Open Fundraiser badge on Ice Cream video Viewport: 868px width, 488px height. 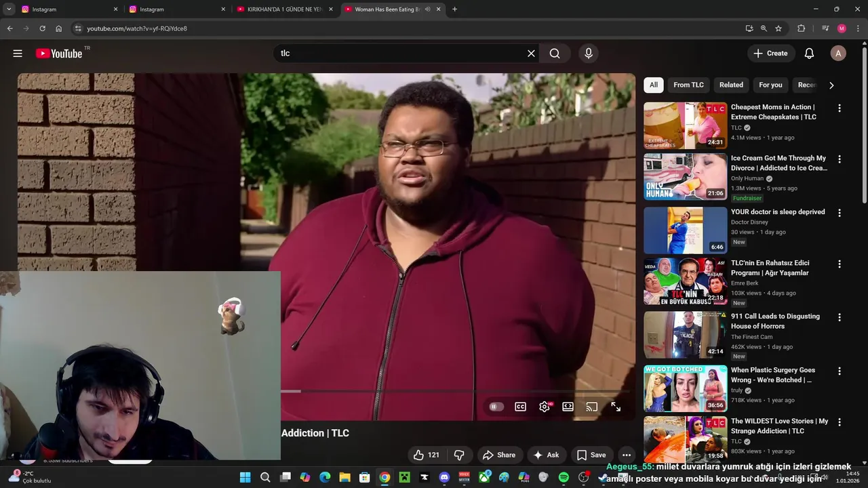tap(747, 199)
